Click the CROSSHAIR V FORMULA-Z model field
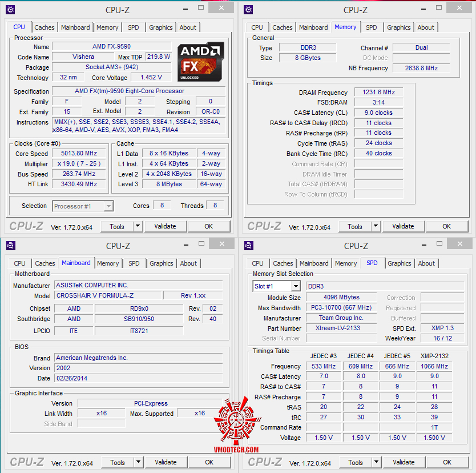 coord(108,295)
